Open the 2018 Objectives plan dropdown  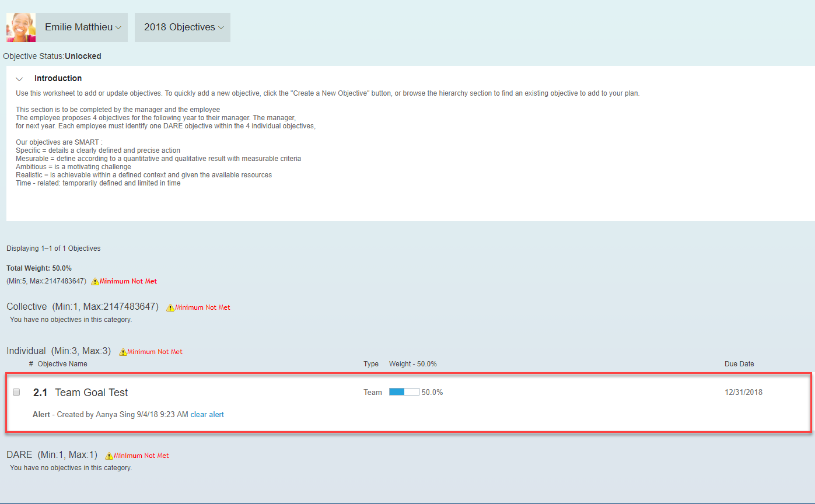pos(183,27)
